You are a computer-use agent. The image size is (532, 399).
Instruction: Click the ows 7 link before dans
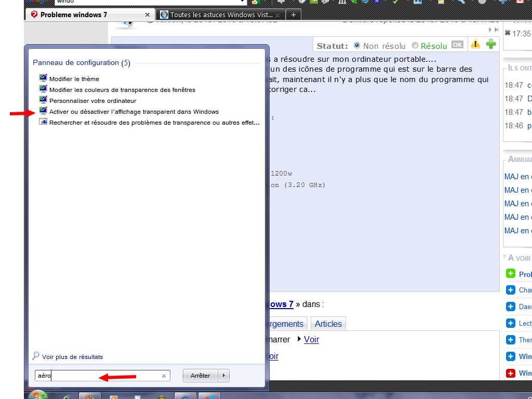282,304
